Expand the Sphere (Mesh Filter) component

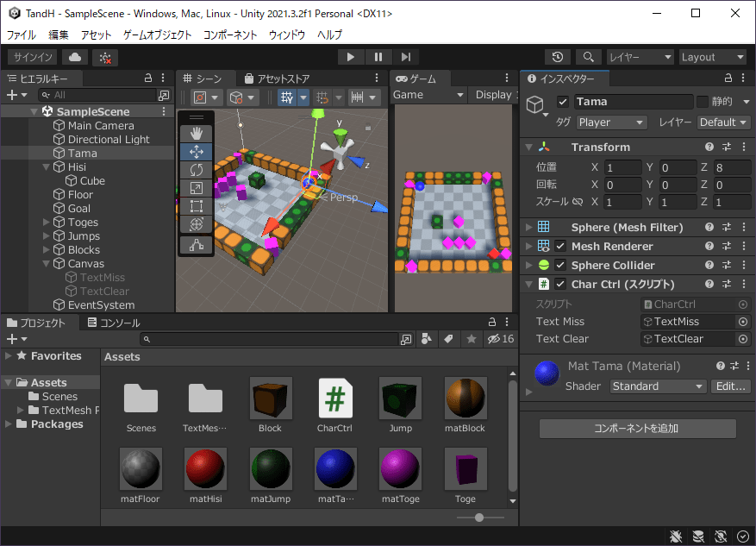[529, 227]
